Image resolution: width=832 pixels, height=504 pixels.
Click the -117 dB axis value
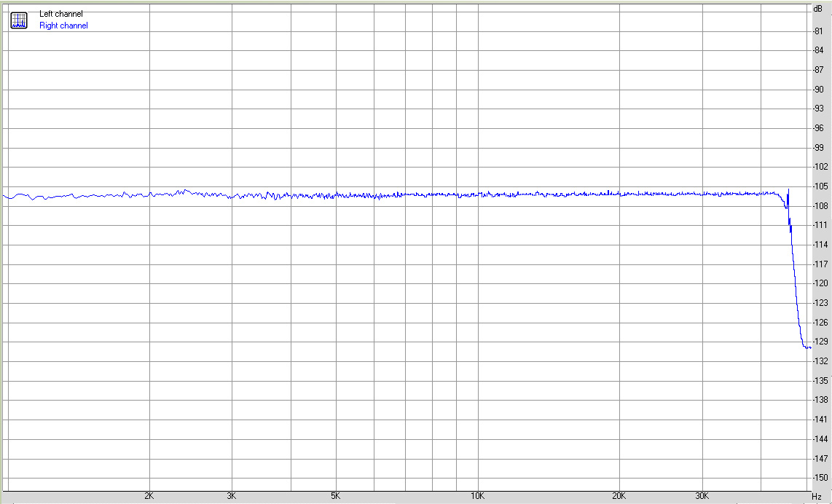(820, 264)
